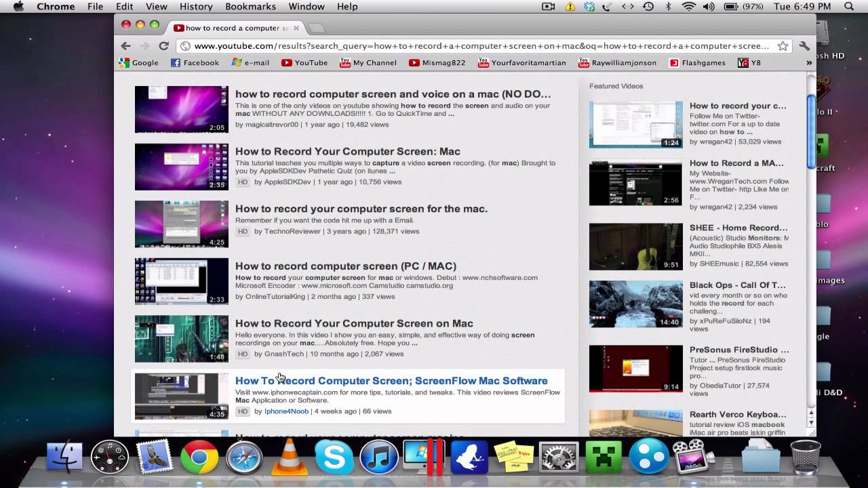The width and height of the screenshot is (868, 488).
Task: Click the Wi-Fi status icon
Action: pyautogui.click(x=689, y=7)
